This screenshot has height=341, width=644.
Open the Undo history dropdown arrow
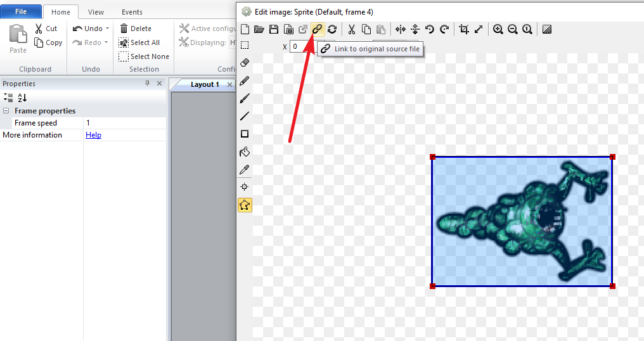tap(108, 29)
